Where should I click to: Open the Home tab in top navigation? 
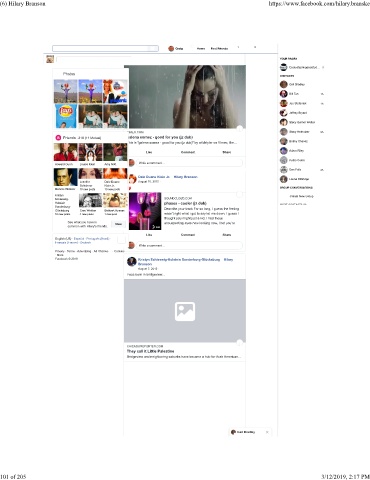click(x=201, y=49)
